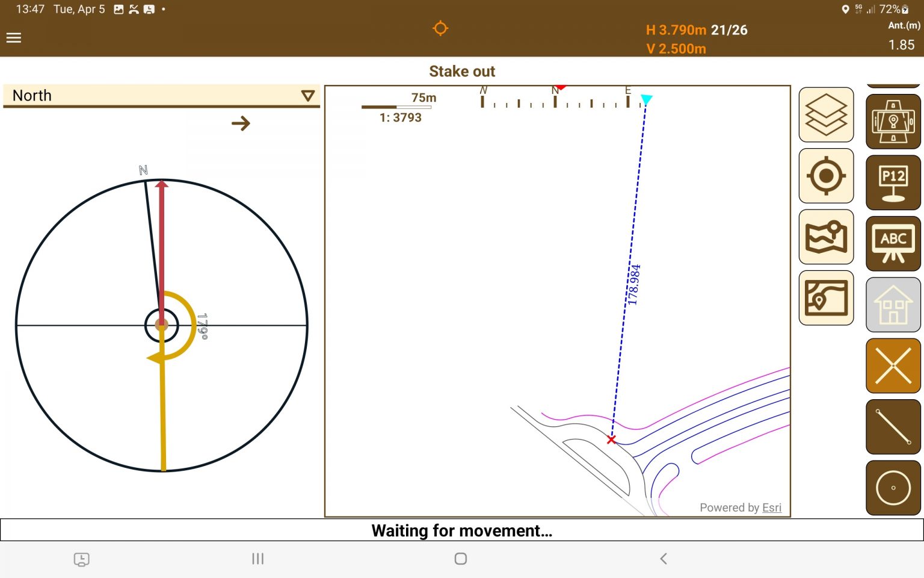Open the basemap with pin icon
The image size is (924, 578).
pyautogui.click(x=826, y=237)
